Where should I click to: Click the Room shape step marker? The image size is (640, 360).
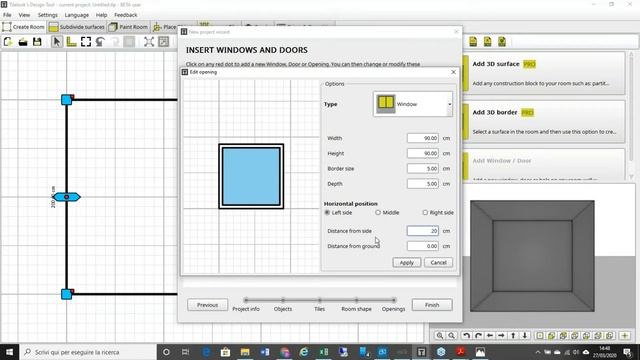[356, 300]
